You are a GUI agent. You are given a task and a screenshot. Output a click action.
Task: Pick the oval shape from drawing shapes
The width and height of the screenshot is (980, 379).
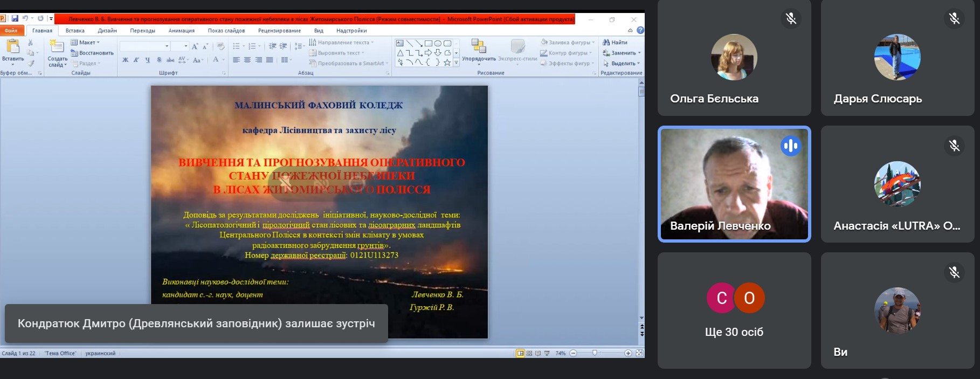[x=438, y=43]
